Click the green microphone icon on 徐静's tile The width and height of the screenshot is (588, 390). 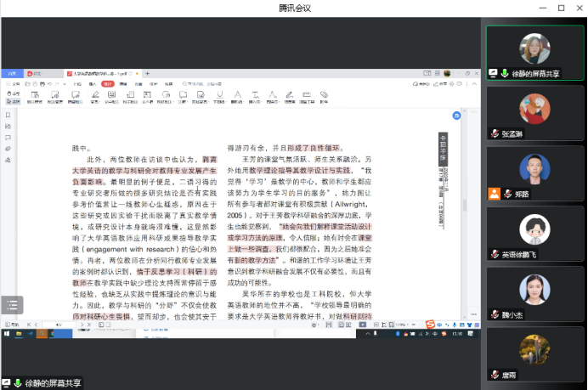(x=505, y=74)
